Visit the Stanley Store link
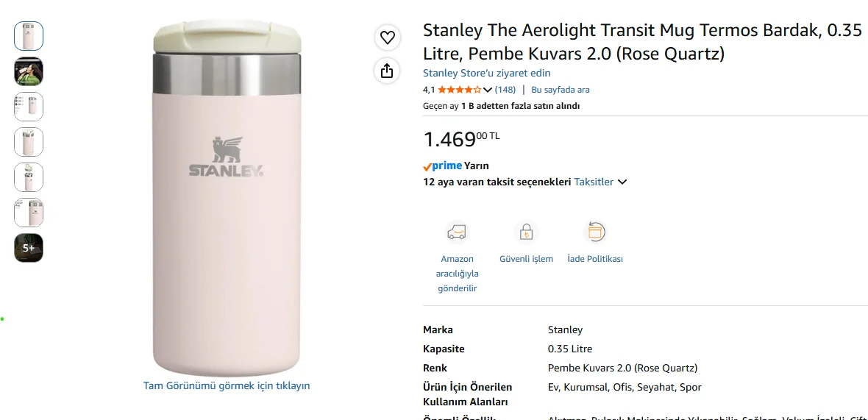868x420 pixels. pyautogui.click(x=486, y=73)
